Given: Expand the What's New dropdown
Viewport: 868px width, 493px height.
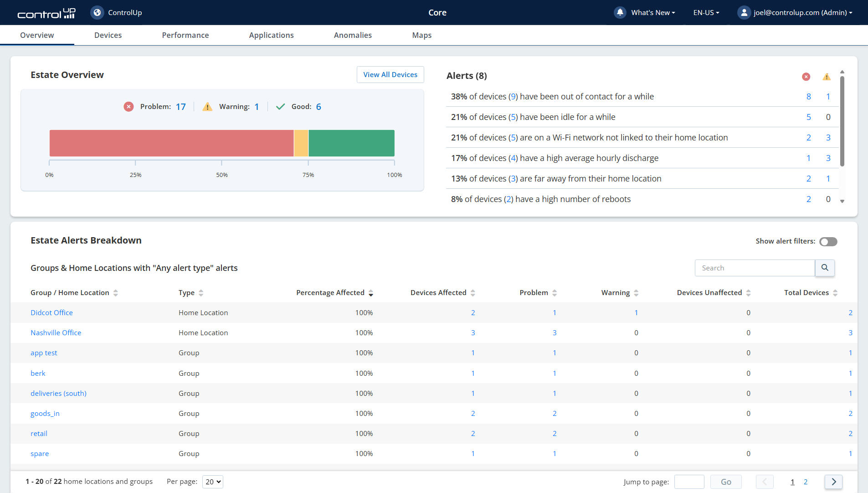Looking at the screenshot, I should [652, 13].
